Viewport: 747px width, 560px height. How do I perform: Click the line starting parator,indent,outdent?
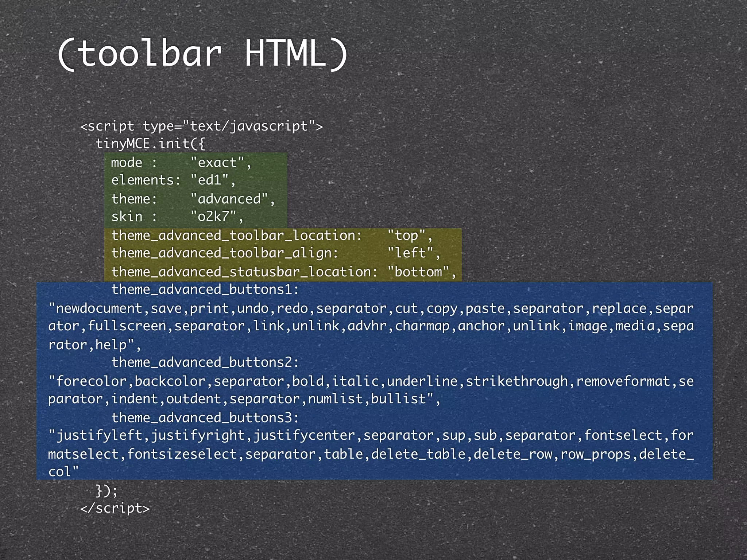(x=245, y=399)
